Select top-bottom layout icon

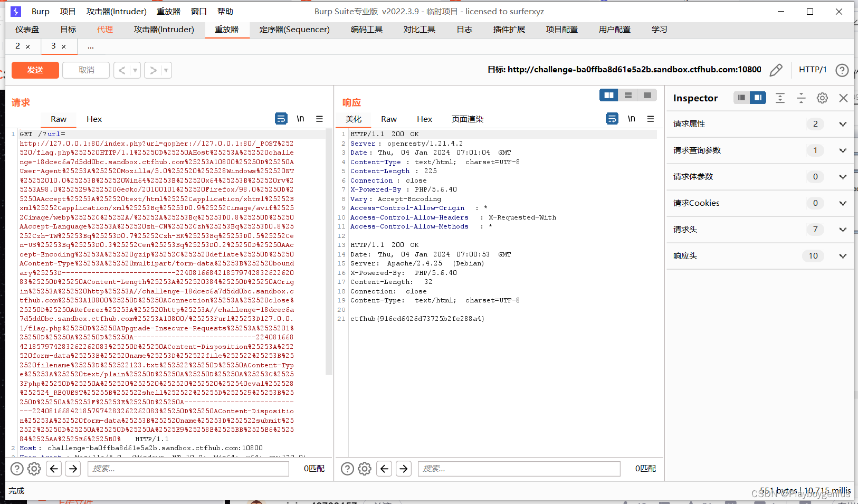point(628,95)
